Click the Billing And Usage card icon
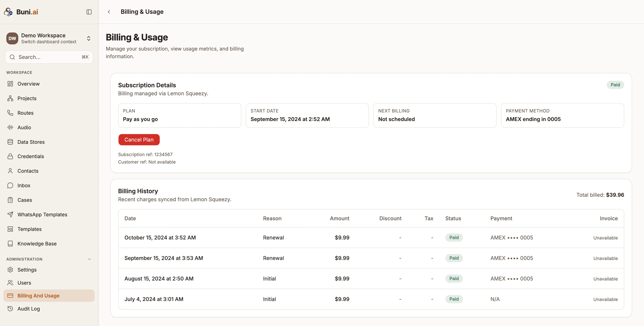 (x=10, y=295)
